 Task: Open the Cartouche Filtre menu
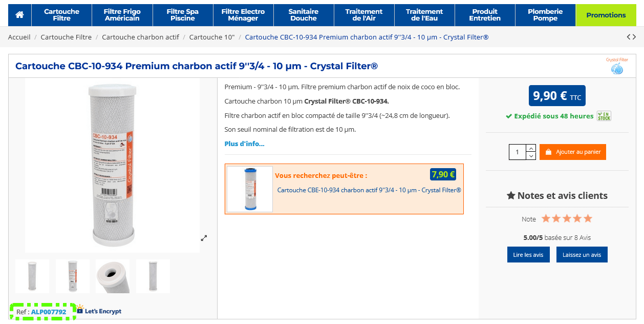(x=61, y=15)
